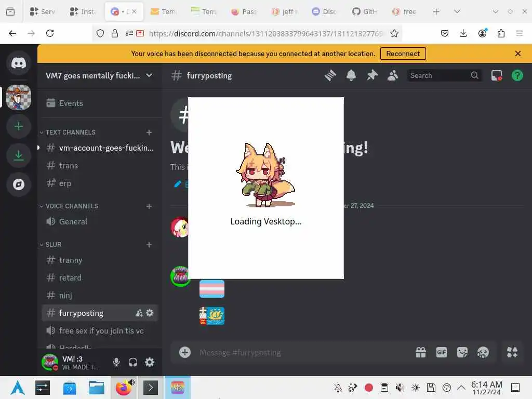The height and width of the screenshot is (399, 532).
Task: Open User Settings gear icon
Action: click(x=150, y=362)
